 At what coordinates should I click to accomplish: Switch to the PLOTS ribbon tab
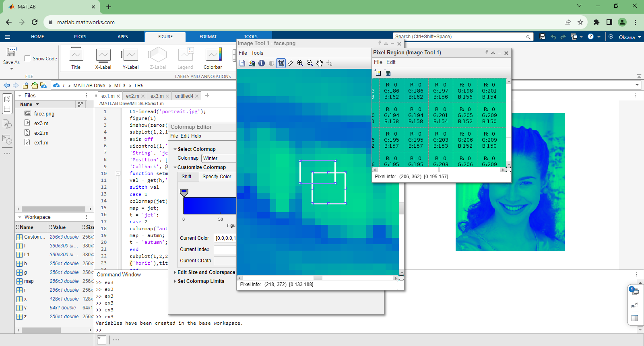tap(80, 37)
